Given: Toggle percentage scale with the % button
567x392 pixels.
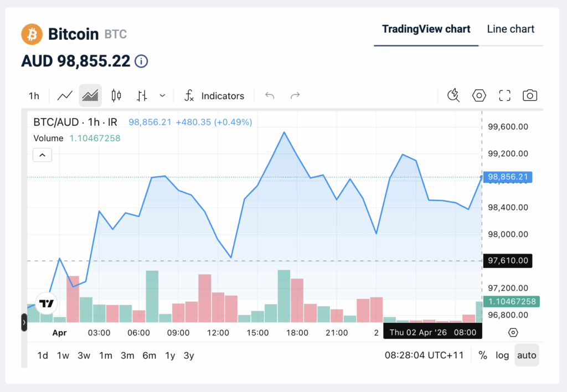Looking at the screenshot, I should [482, 355].
